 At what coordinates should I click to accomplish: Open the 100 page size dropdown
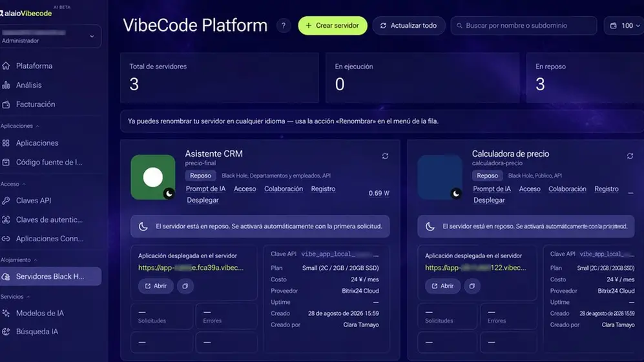(624, 25)
